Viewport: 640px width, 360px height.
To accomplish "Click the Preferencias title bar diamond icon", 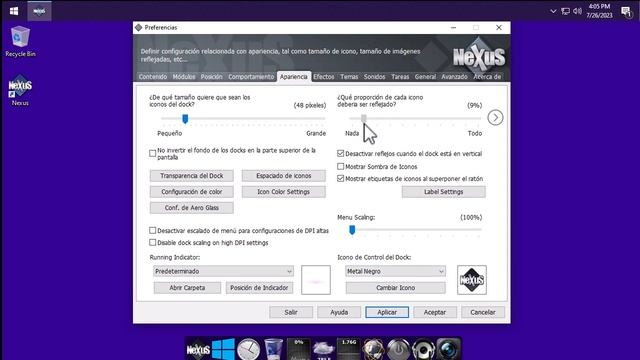I will (139, 27).
